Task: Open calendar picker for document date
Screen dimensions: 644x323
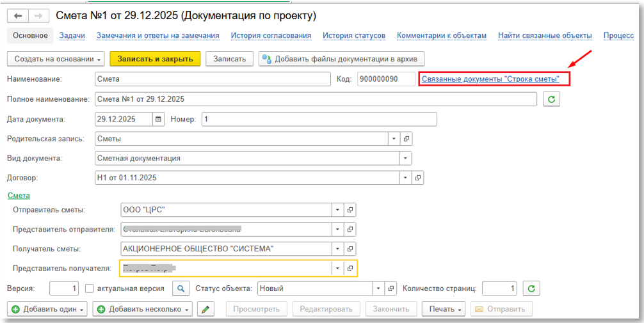Action: tap(158, 119)
